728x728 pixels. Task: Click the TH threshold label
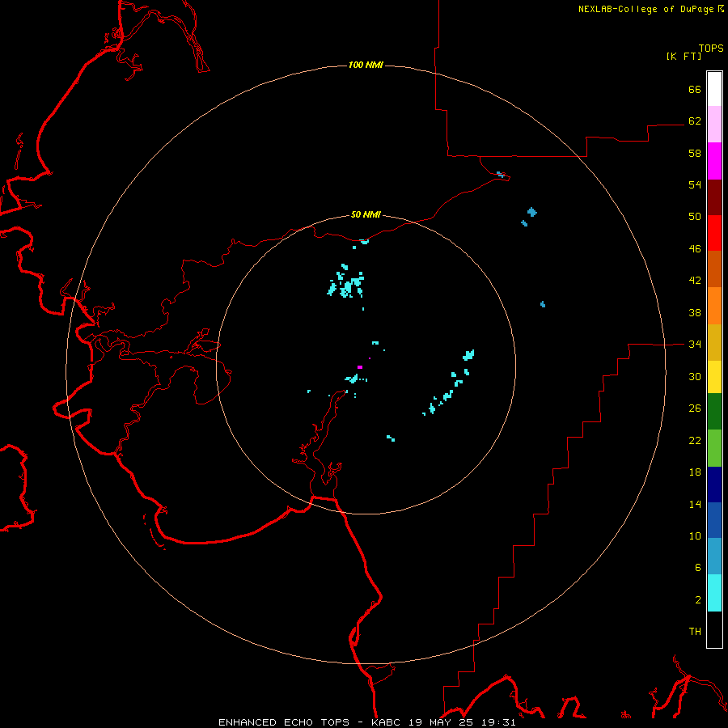coord(695,632)
